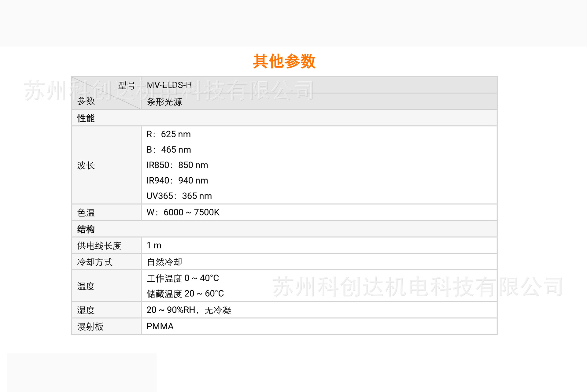
Task: Click the PMMA diffuser plate value
Action: [x=160, y=326]
